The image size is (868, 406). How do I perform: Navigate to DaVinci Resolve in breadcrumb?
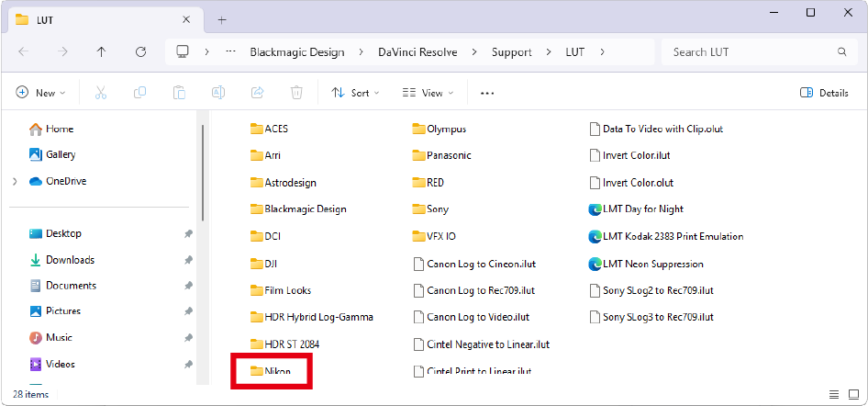pyautogui.click(x=416, y=52)
